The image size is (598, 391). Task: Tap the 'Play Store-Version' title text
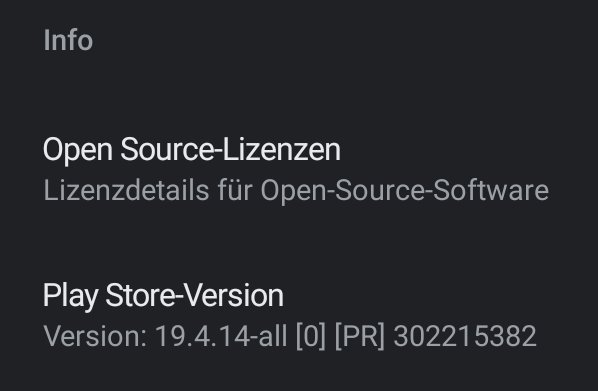point(163,296)
